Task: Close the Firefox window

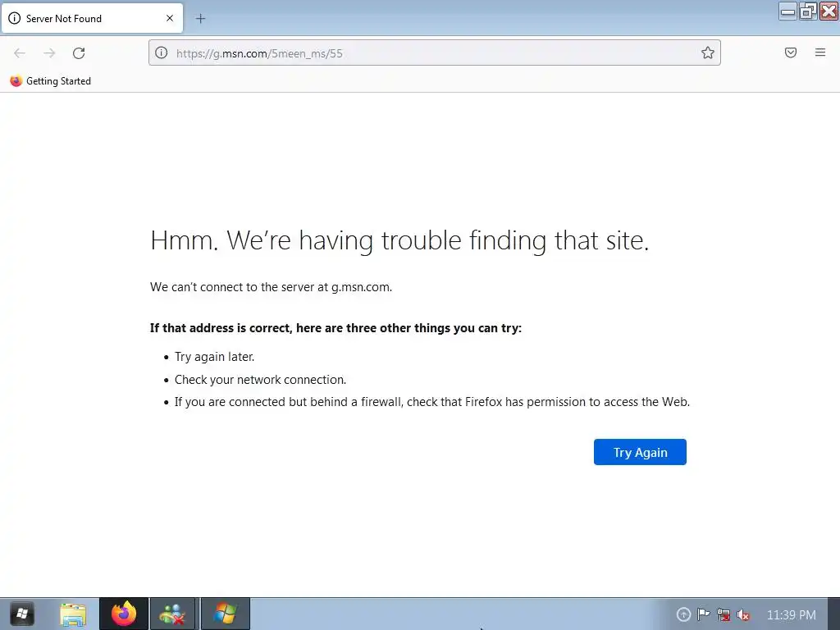Action: click(829, 11)
